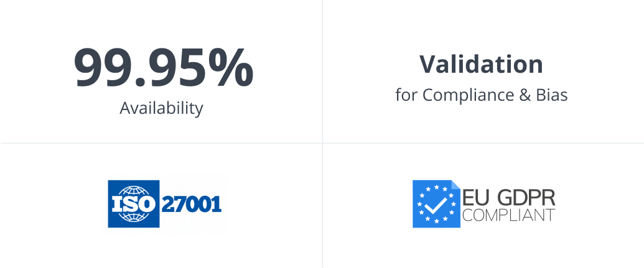Click the ISO letters in the logo
Image resolution: width=644 pixels, height=268 pixels.
coord(133,205)
